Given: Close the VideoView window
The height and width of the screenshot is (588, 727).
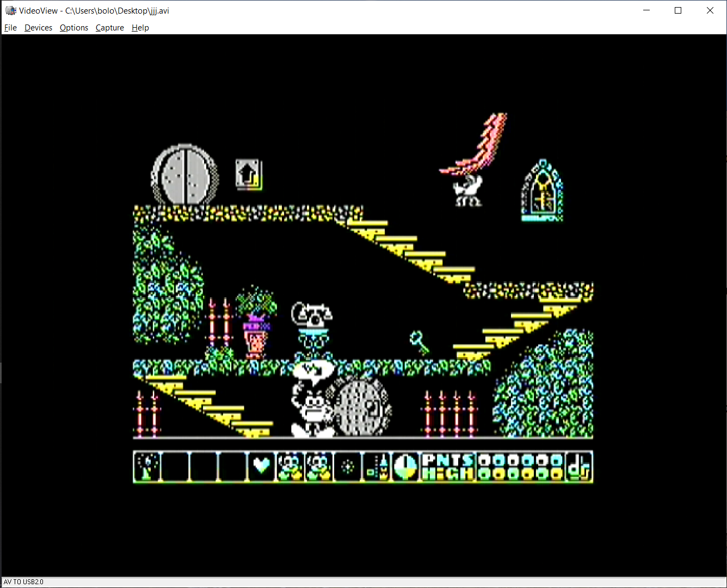Looking at the screenshot, I should pos(710,10).
